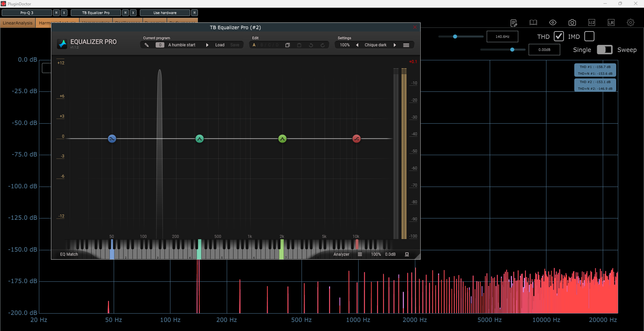The width and height of the screenshot is (644, 331).
Task: Select the TB Equalizer Pro plugin slot
Action: 96,13
